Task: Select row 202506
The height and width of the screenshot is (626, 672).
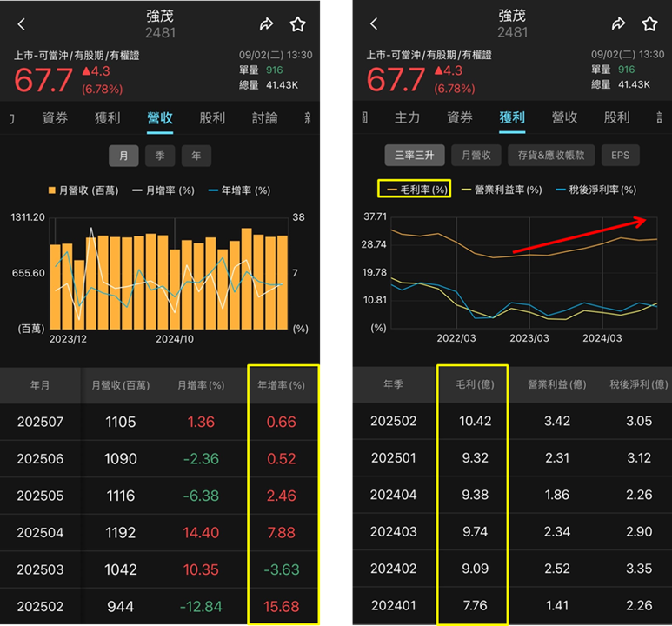Action: [159, 459]
